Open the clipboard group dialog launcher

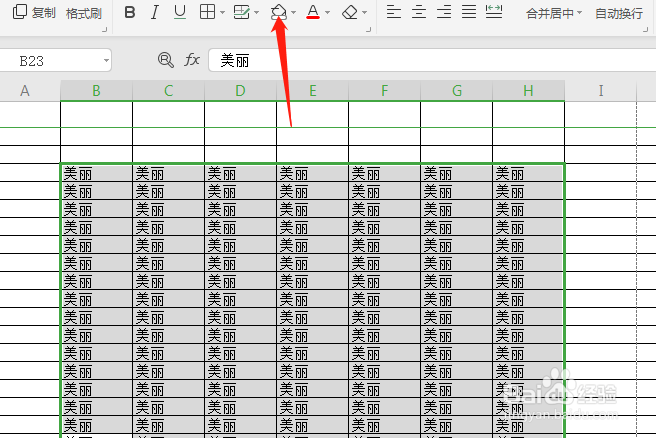[105, 30]
